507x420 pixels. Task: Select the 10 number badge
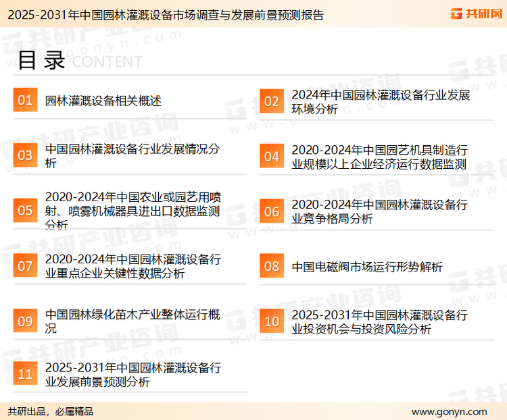click(271, 321)
